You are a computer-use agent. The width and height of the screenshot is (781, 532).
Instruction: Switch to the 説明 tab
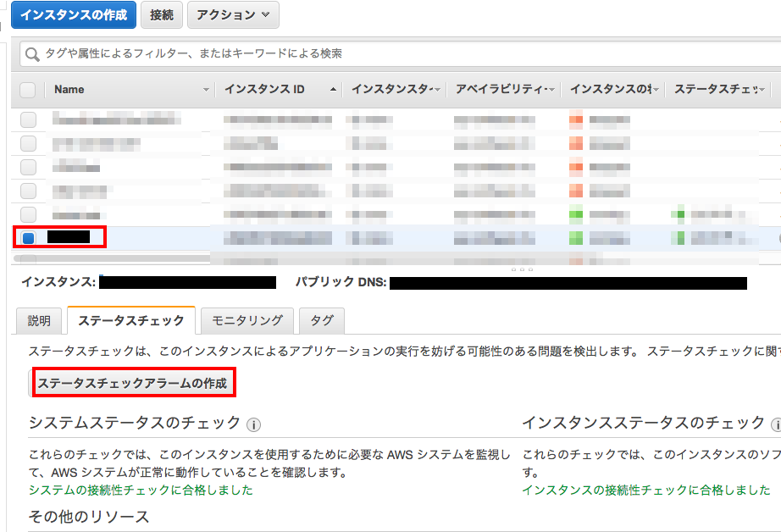(39, 321)
